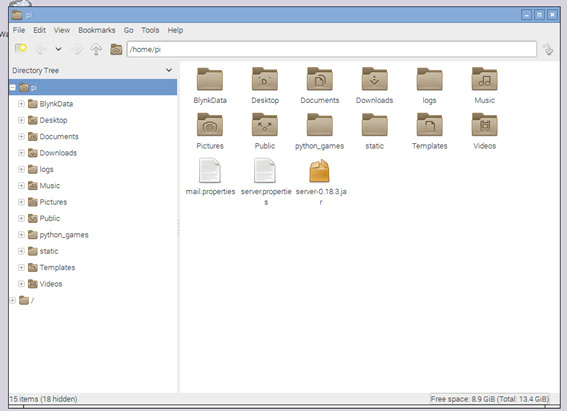Image resolution: width=567 pixels, height=411 pixels.
Task: Click the back navigation arrow
Action: tap(40, 49)
